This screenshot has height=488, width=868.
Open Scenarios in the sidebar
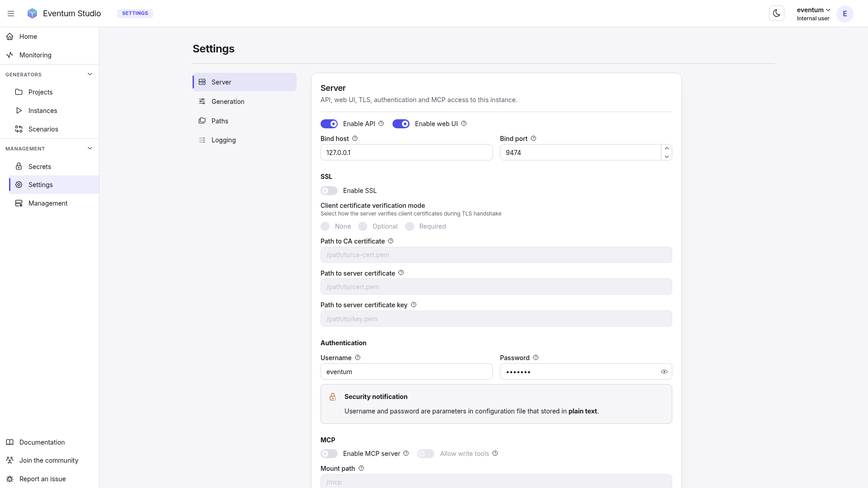(54, 129)
